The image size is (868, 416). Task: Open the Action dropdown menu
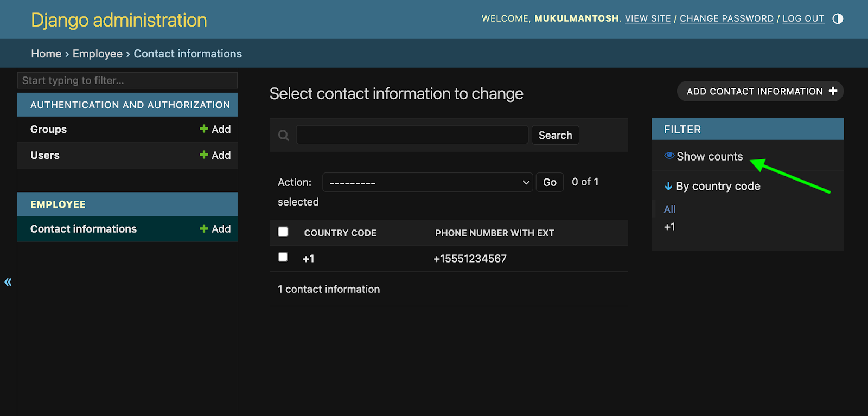(x=427, y=182)
